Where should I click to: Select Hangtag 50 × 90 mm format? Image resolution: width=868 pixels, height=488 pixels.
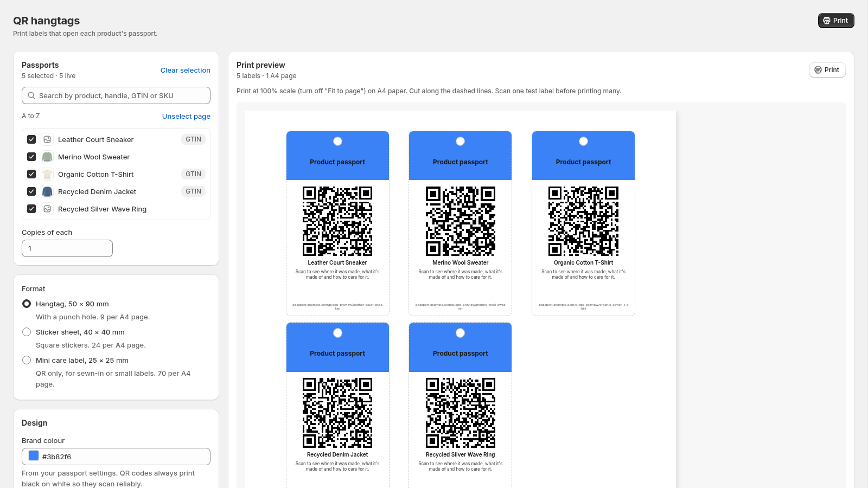[x=27, y=304]
